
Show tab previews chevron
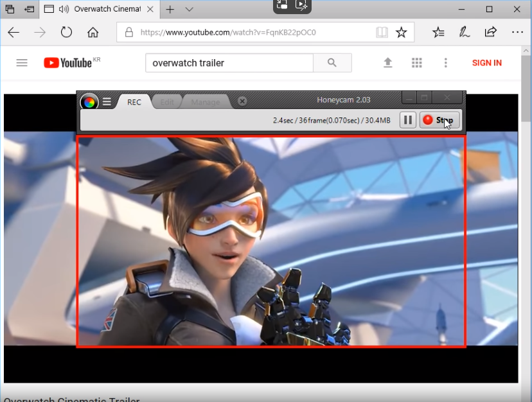(x=190, y=10)
